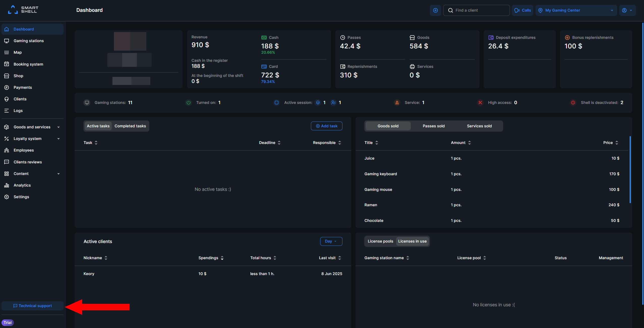Click the orange Service cone icon
Viewport: 644px width, 328px height.
pos(397,103)
